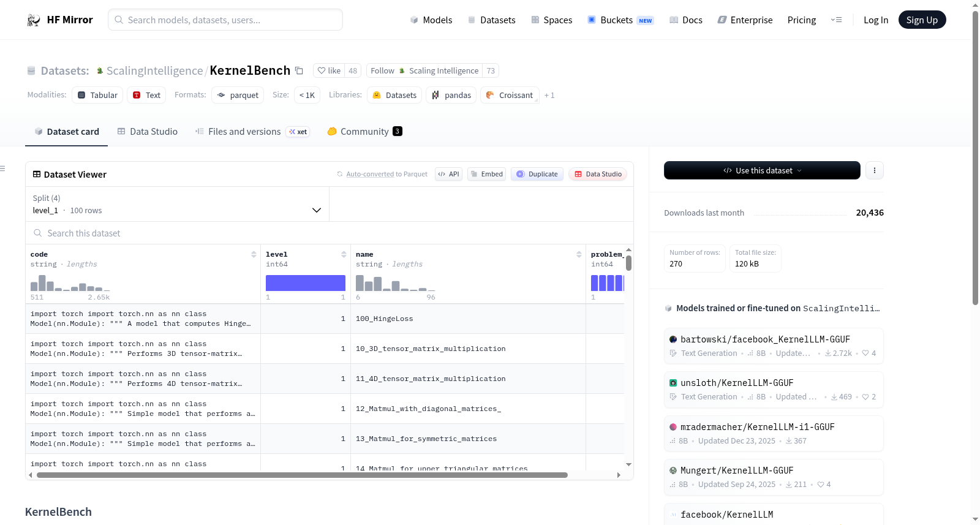Screen dimensions: 980x525
Task: Sort by the level column
Action: [344, 254]
